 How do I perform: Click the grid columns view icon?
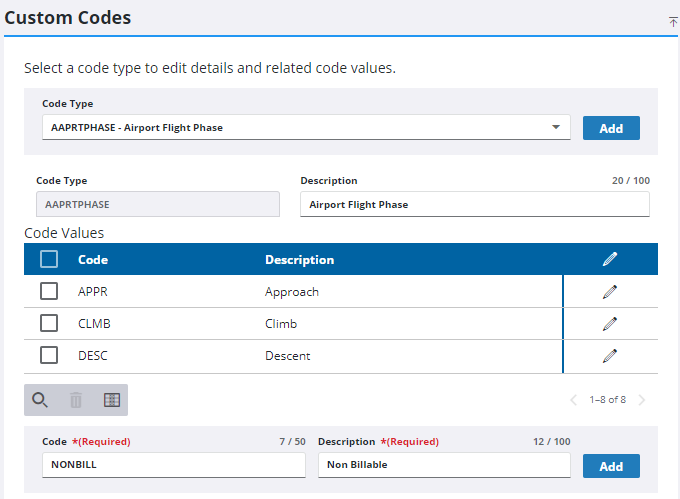coord(112,400)
